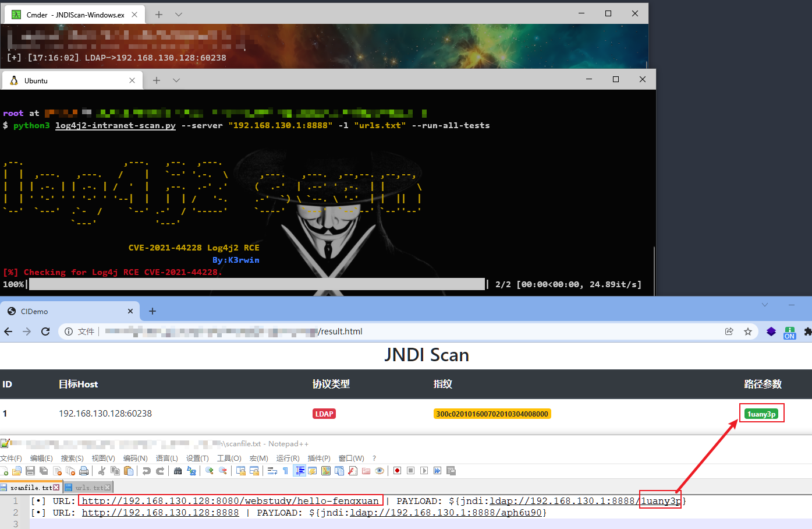This screenshot has height=529, width=812.
Task: Open tab dropdown chevron in Cmder window
Action: point(179,15)
